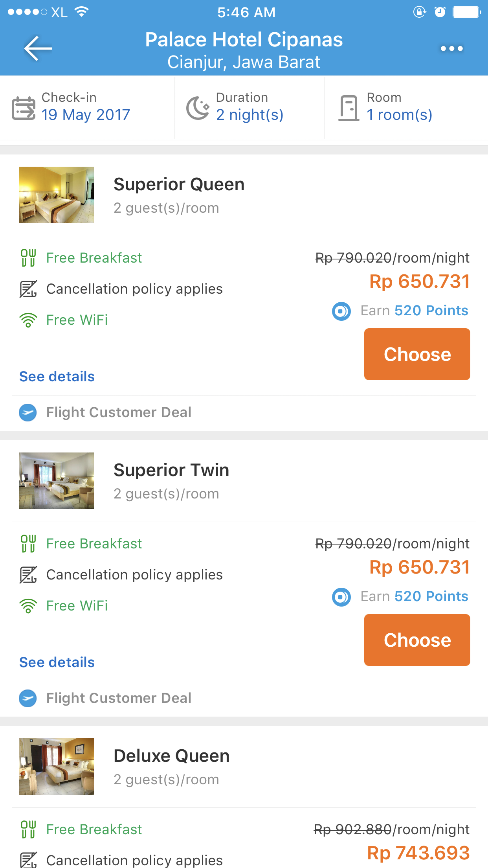Tap the door room icon

pos(349,108)
